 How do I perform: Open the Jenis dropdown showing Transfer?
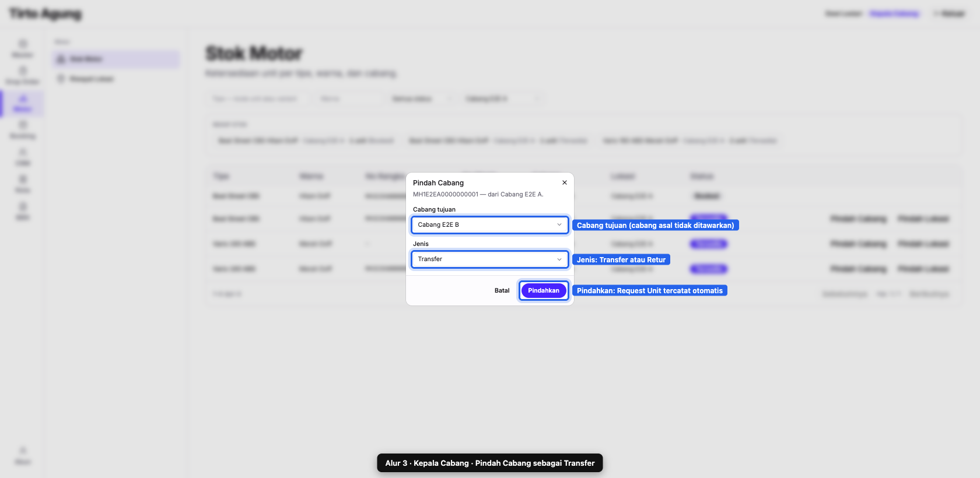coord(490,259)
